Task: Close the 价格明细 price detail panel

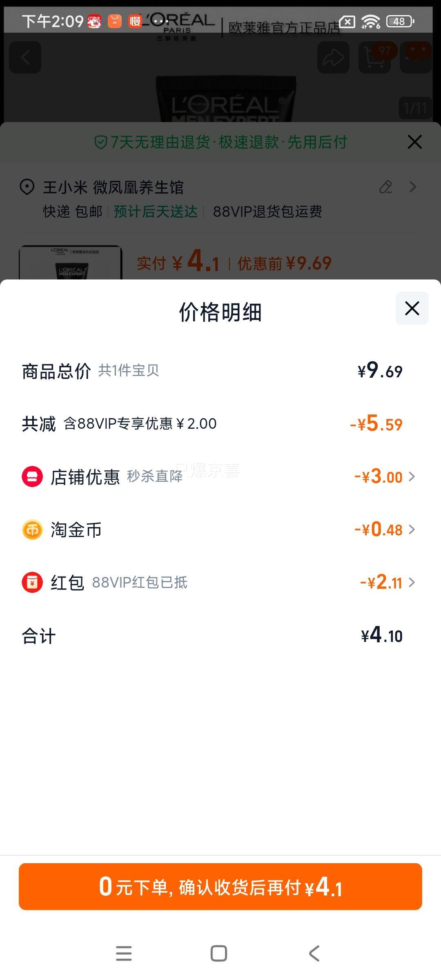Action: pyautogui.click(x=412, y=308)
